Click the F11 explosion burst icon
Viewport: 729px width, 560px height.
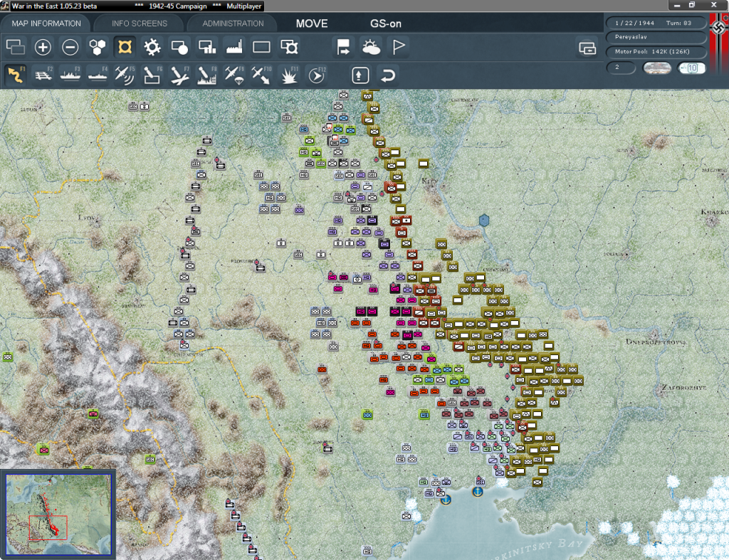[289, 75]
